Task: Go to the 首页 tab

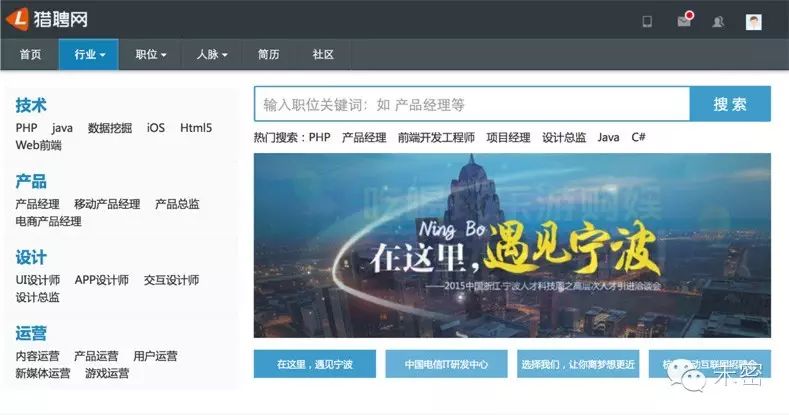Action: [30, 54]
